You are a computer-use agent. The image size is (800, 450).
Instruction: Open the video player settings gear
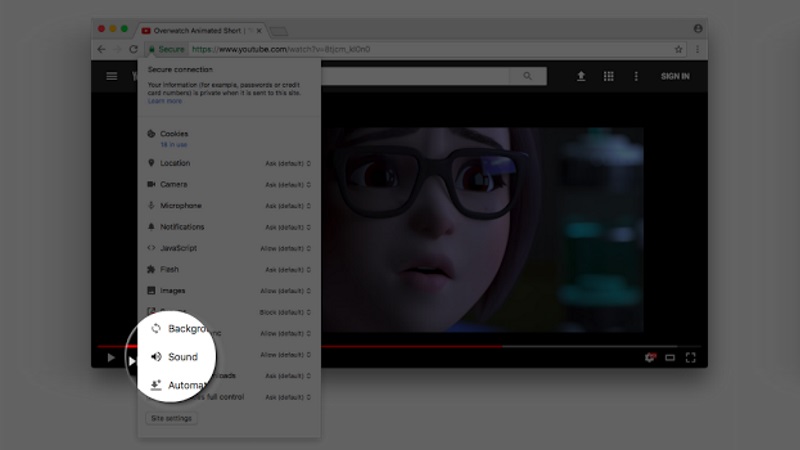click(x=649, y=358)
